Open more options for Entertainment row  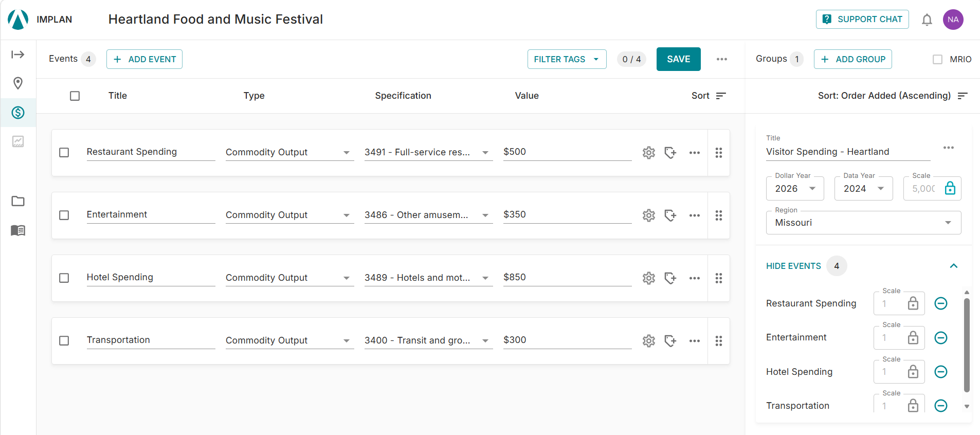pos(695,215)
